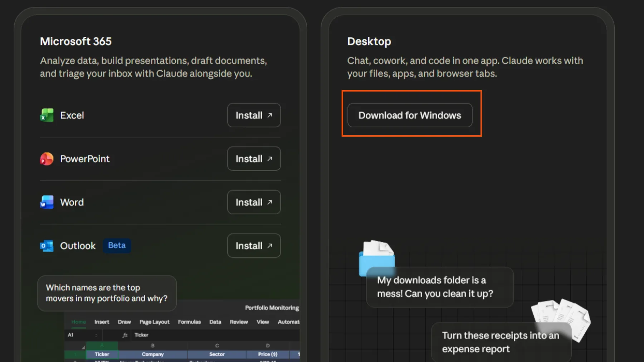Image resolution: width=644 pixels, height=362 pixels.
Task: Select column D header in spreadsheet
Action: (x=268, y=346)
